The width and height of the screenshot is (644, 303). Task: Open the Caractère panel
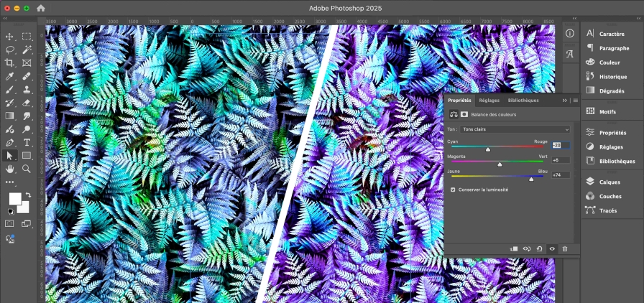605,34
